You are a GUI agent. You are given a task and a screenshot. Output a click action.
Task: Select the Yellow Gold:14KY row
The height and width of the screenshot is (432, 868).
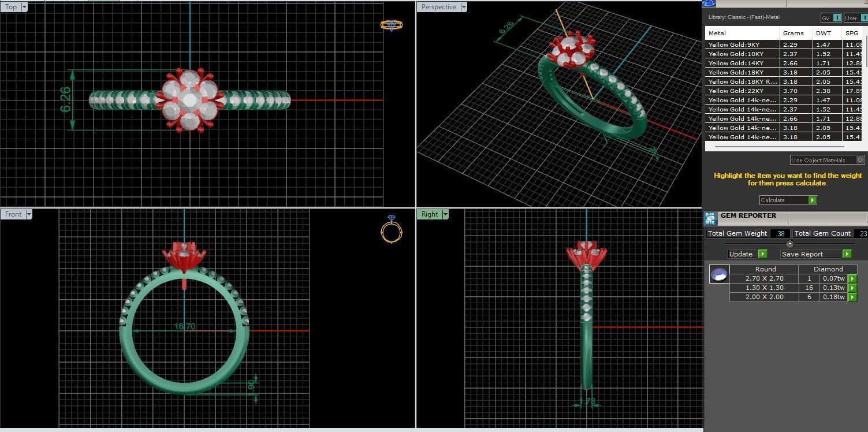784,63
